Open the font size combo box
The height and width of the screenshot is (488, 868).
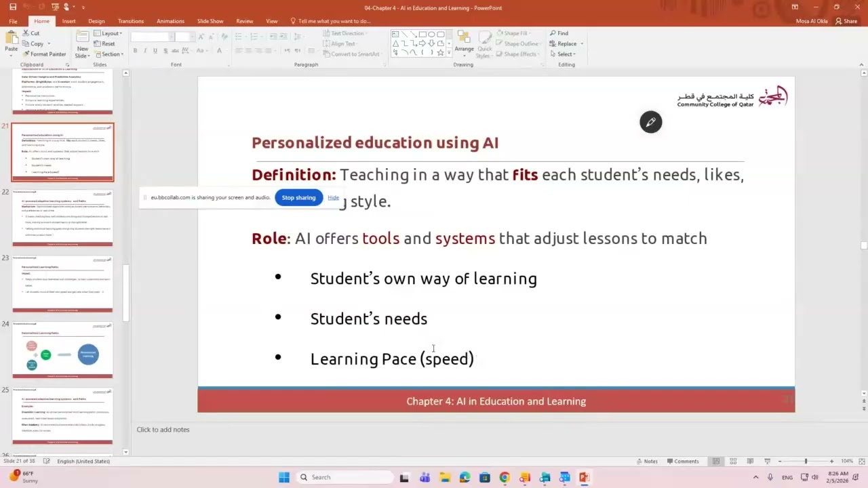(184, 37)
